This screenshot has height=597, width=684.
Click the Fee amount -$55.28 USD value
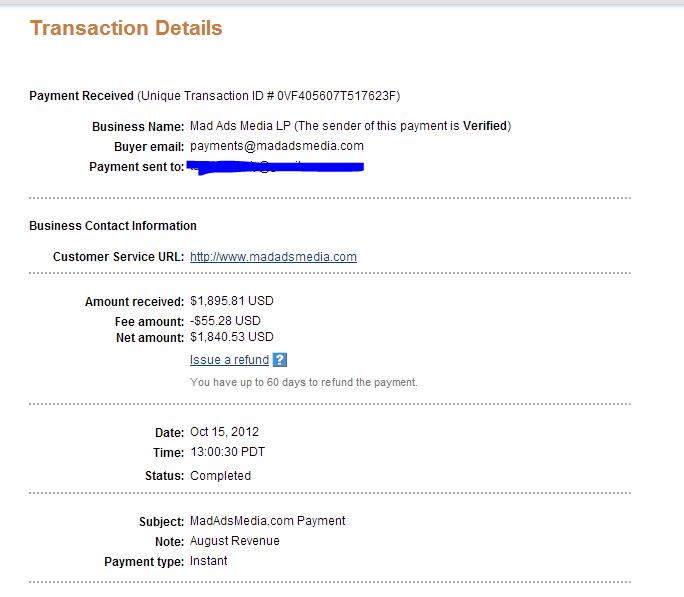[x=225, y=321]
